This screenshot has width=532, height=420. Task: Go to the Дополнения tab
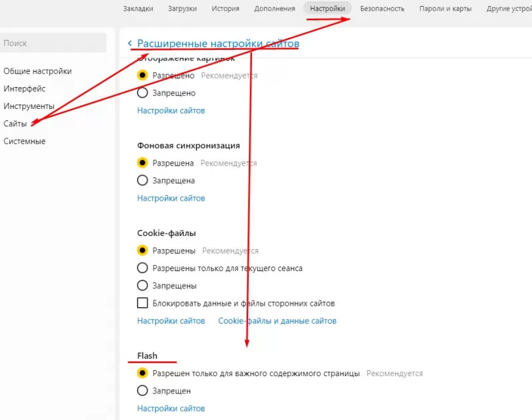pos(275,9)
